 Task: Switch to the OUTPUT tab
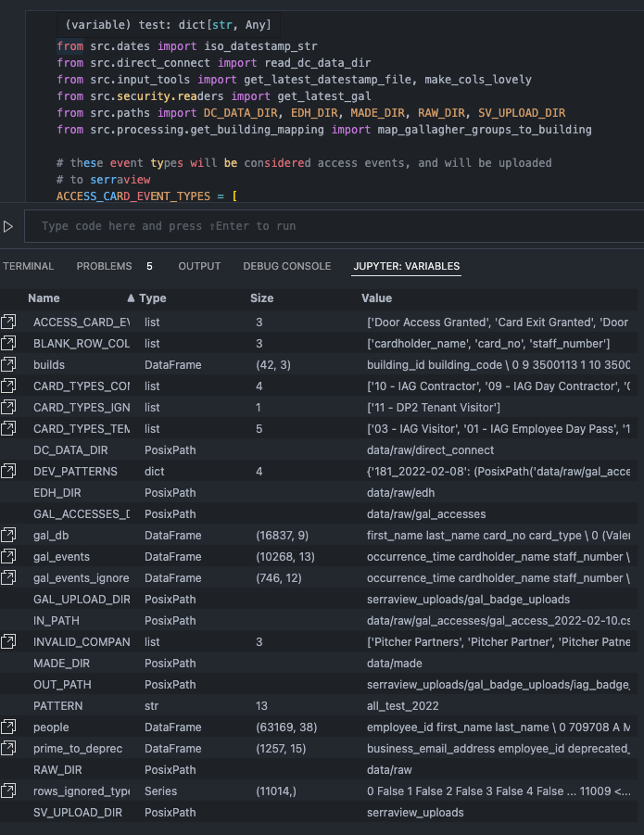(199, 266)
